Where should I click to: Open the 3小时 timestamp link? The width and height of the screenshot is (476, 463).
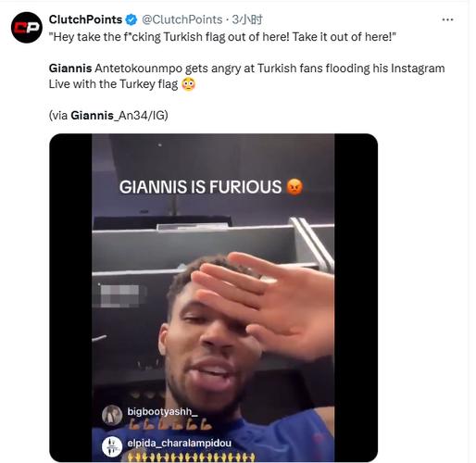click(x=247, y=19)
